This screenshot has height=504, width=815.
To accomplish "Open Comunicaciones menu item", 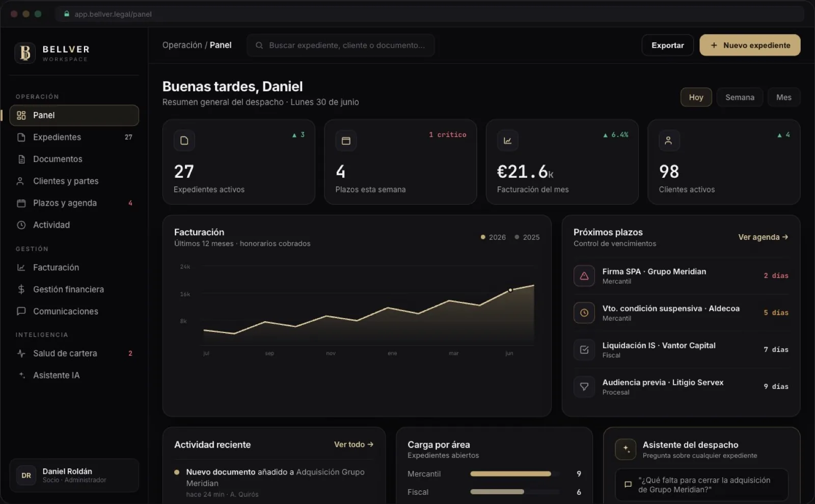I will pyautogui.click(x=74, y=311).
